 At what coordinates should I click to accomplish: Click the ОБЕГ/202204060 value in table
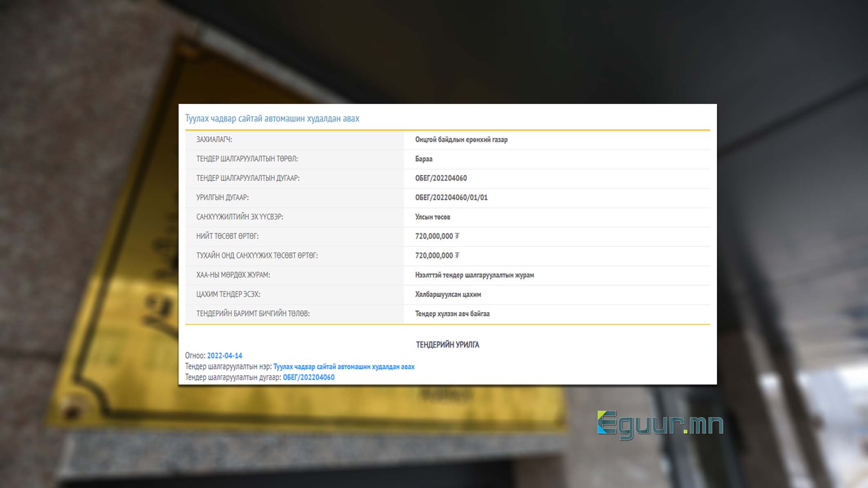[441, 178]
